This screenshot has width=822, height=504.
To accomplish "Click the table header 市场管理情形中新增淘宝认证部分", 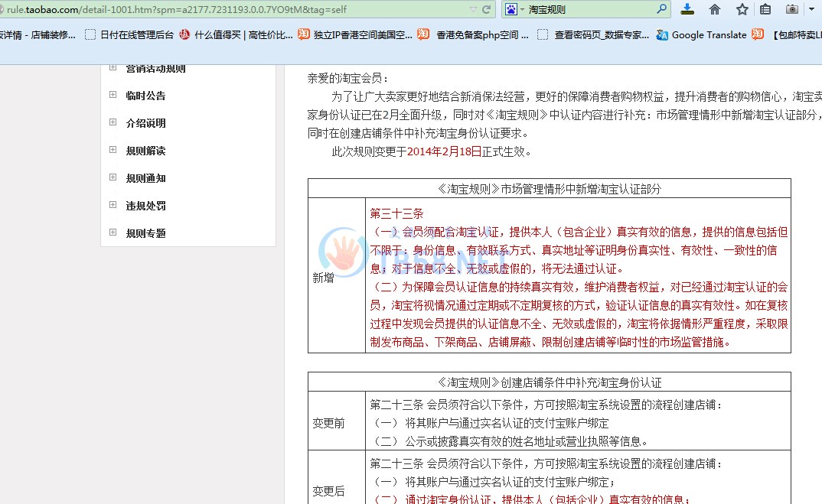I will point(550,189).
